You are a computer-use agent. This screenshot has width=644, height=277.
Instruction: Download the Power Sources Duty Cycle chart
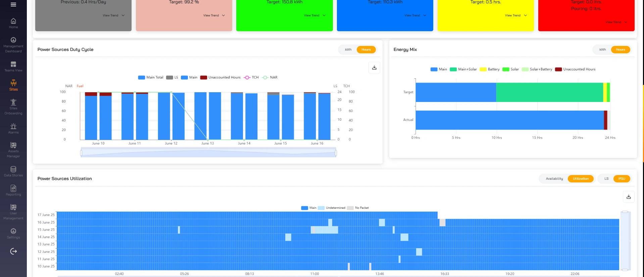click(x=374, y=68)
